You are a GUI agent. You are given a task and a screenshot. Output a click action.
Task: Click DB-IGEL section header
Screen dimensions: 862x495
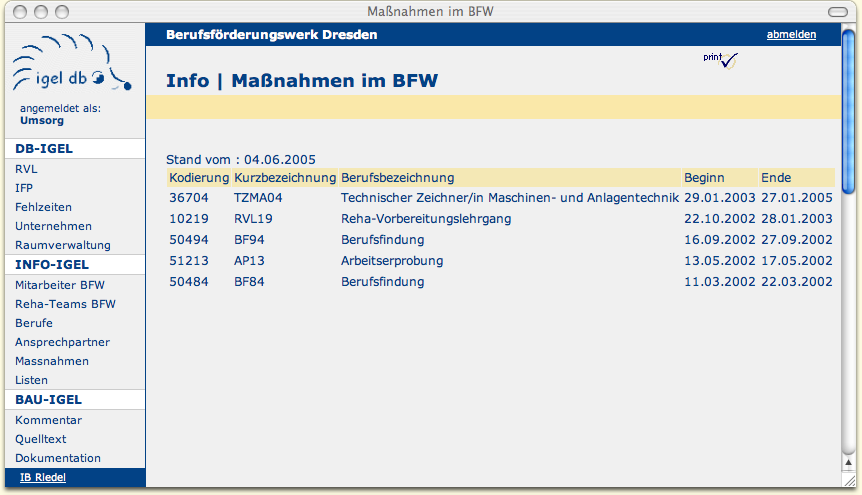click(44, 148)
